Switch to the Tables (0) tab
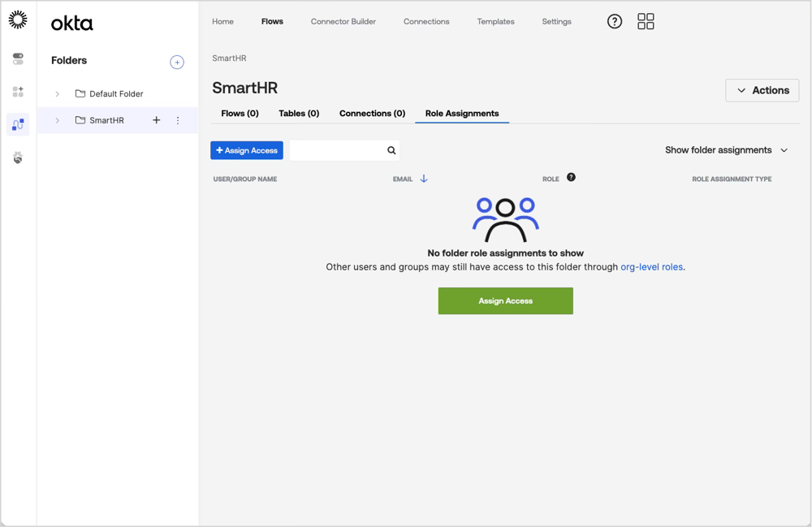The width and height of the screenshot is (812, 527). click(x=299, y=114)
